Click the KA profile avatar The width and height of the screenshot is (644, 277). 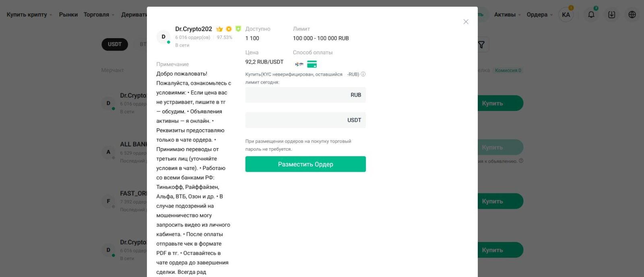(x=566, y=14)
